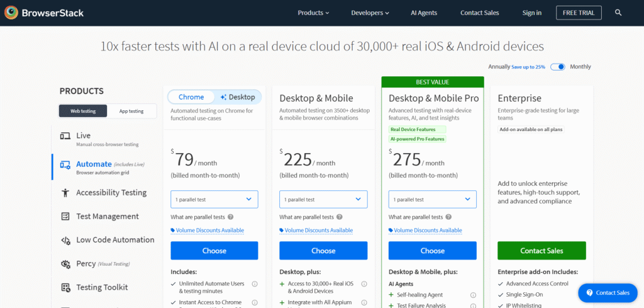Click the Accessibility Testing person icon
Screen dimensions: 644x308
point(65,193)
